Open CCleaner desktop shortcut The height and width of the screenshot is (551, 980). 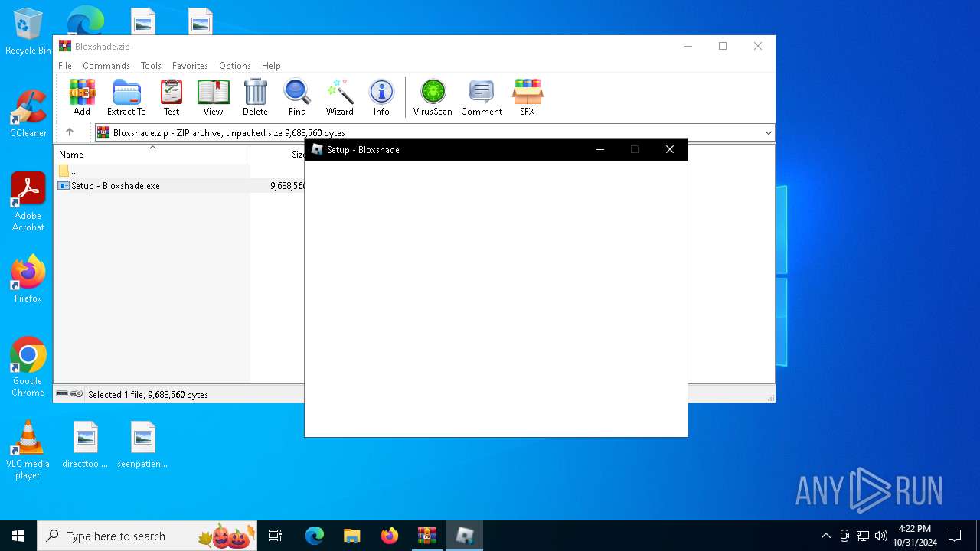pyautogui.click(x=28, y=114)
